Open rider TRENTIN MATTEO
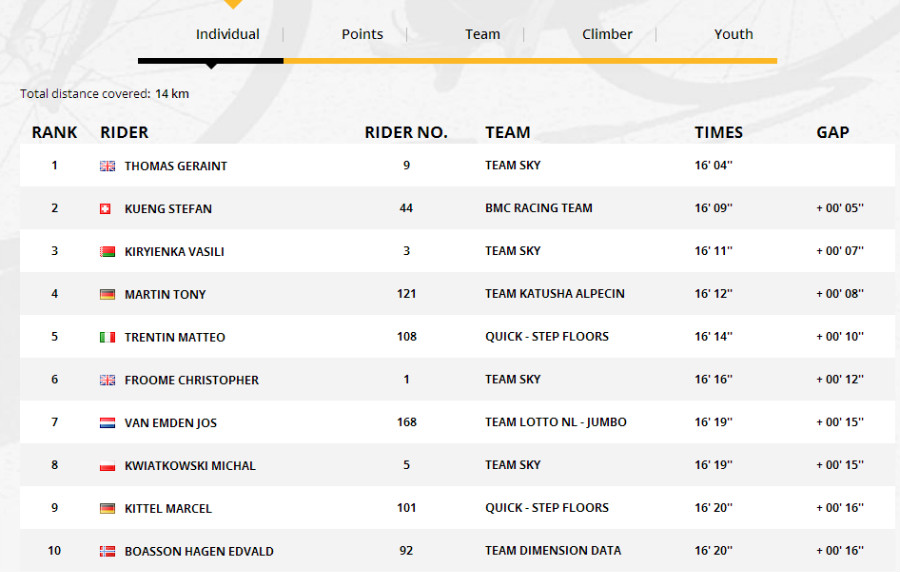900x572 pixels. (175, 337)
